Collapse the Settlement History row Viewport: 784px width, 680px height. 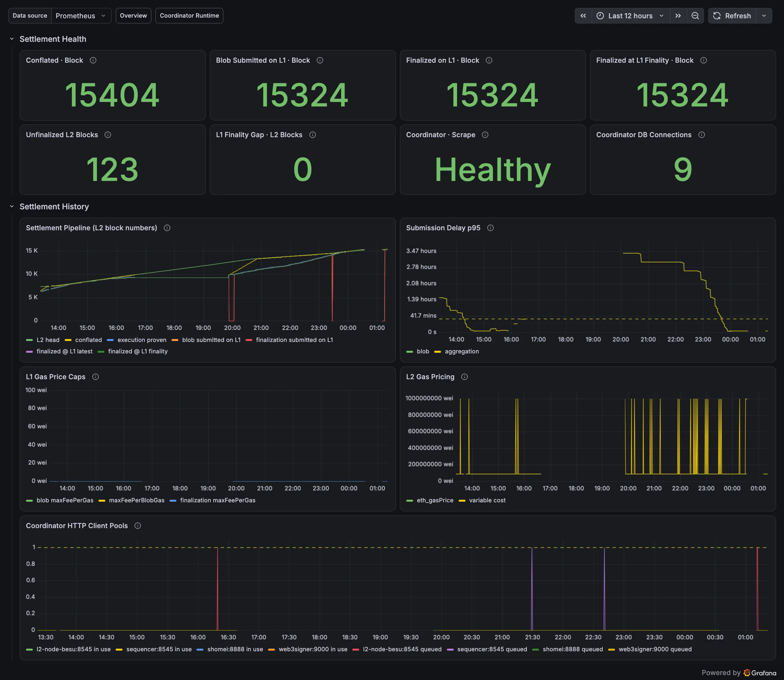12,206
